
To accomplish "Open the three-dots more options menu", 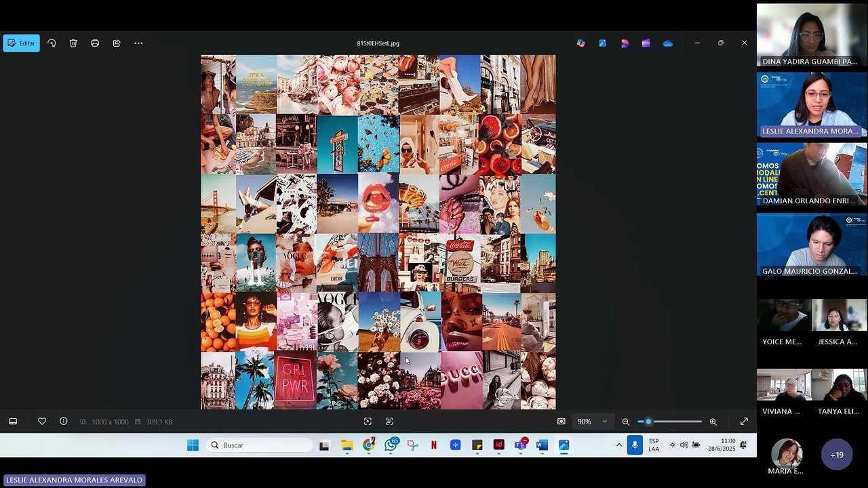I will coord(138,43).
